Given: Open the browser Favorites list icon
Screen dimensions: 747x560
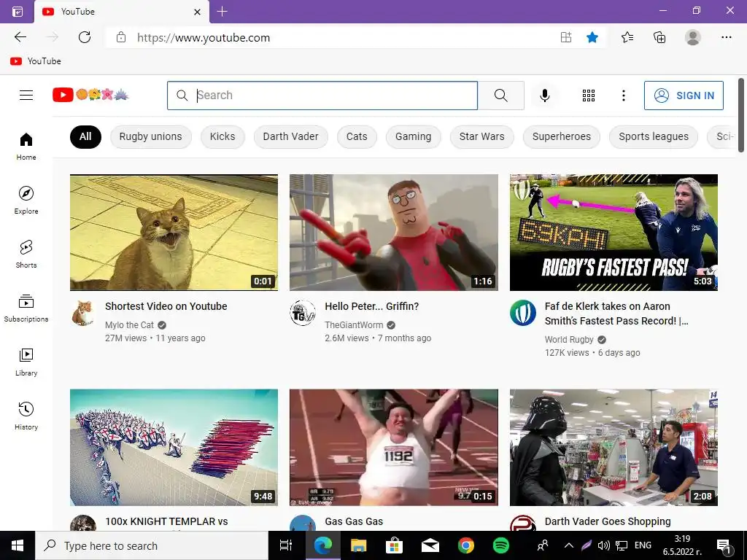Looking at the screenshot, I should click(627, 37).
